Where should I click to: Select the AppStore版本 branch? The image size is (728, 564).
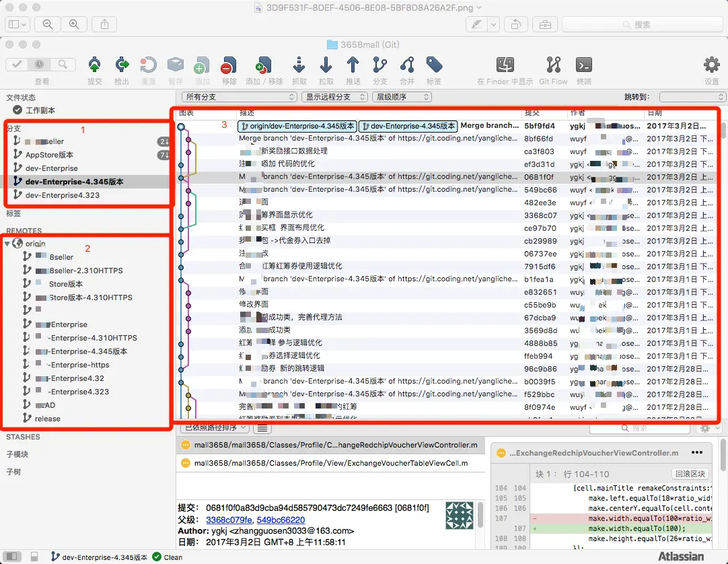click(49, 155)
